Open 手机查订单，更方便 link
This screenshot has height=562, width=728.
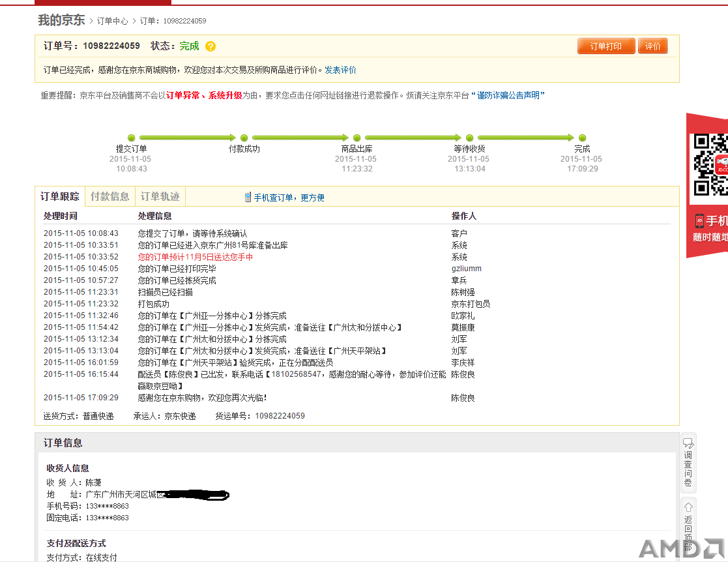click(x=289, y=198)
